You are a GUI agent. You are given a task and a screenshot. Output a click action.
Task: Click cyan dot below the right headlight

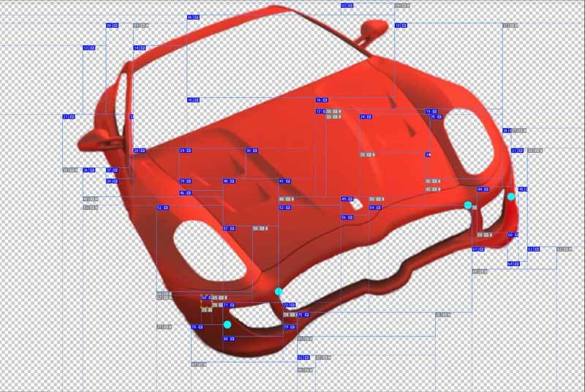[468, 206]
